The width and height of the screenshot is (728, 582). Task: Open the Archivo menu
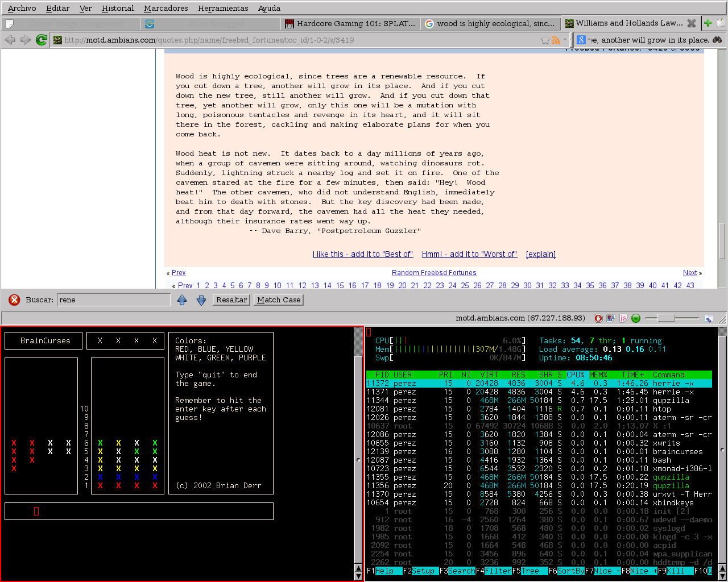[22, 8]
